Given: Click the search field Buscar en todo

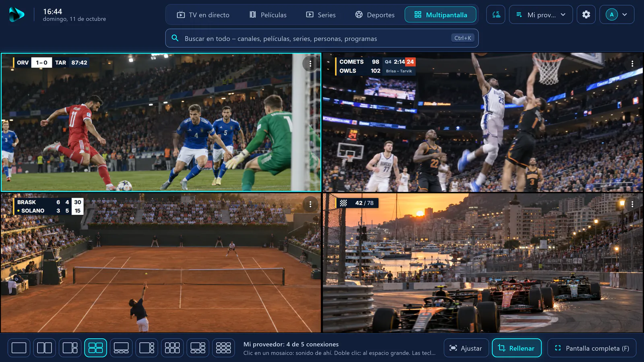Looking at the screenshot, I should (322, 38).
